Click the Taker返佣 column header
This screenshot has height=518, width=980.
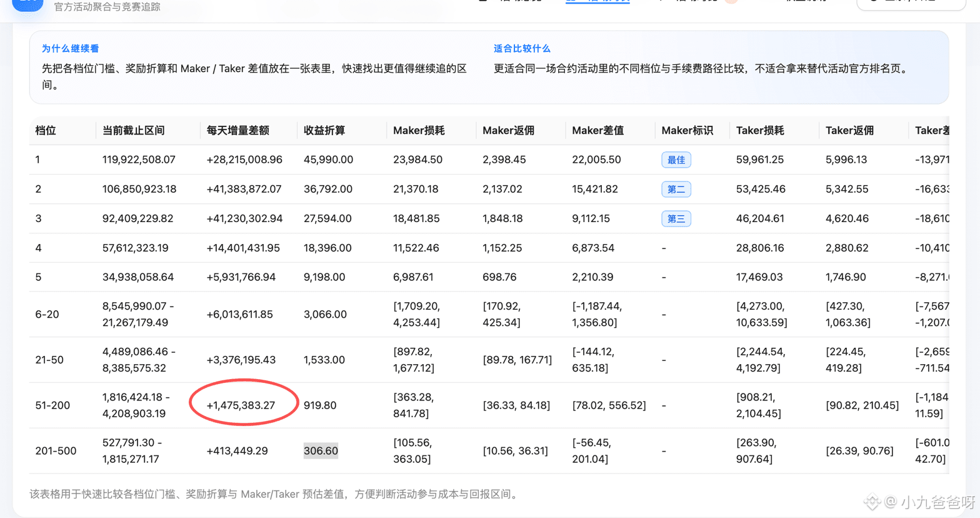849,130
